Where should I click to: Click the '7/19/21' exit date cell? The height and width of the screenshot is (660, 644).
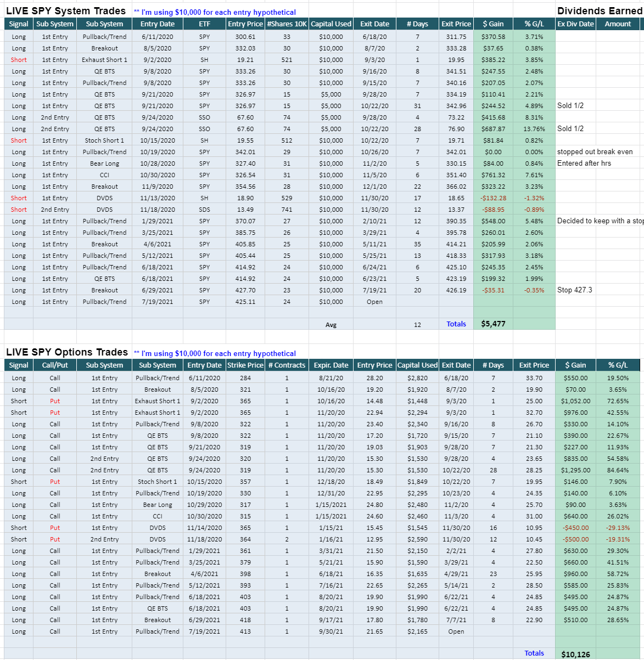click(x=374, y=290)
